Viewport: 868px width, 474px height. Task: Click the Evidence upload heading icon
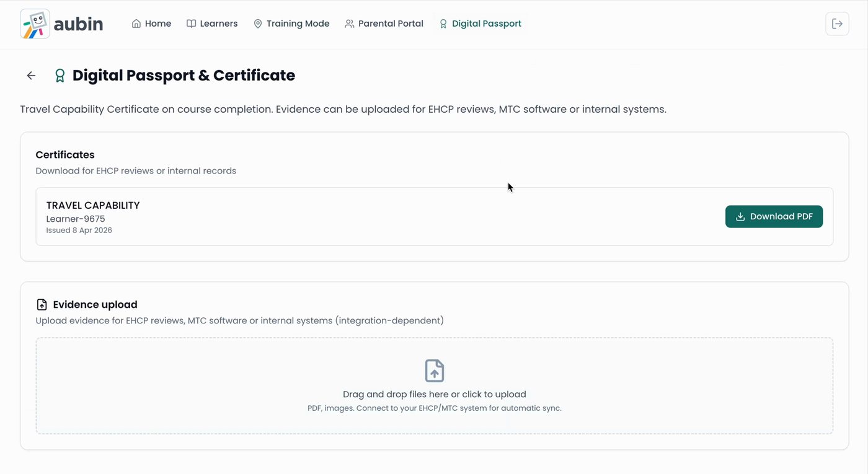coord(42,304)
